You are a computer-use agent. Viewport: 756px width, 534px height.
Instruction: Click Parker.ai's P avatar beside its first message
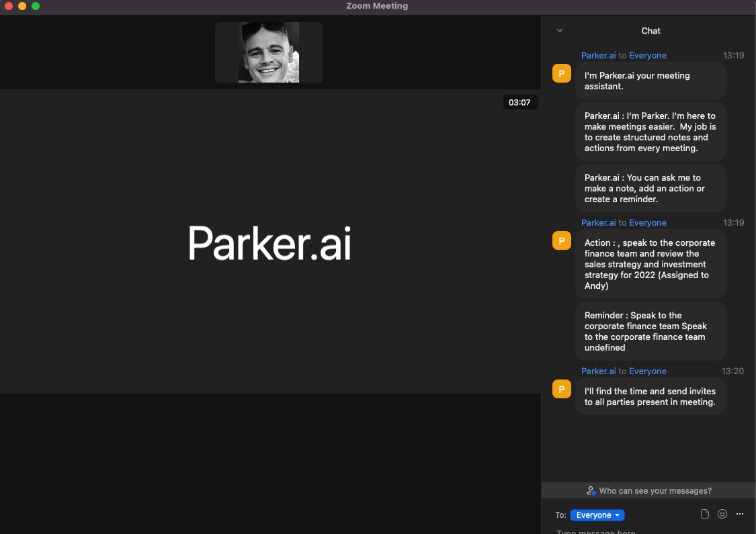click(561, 73)
